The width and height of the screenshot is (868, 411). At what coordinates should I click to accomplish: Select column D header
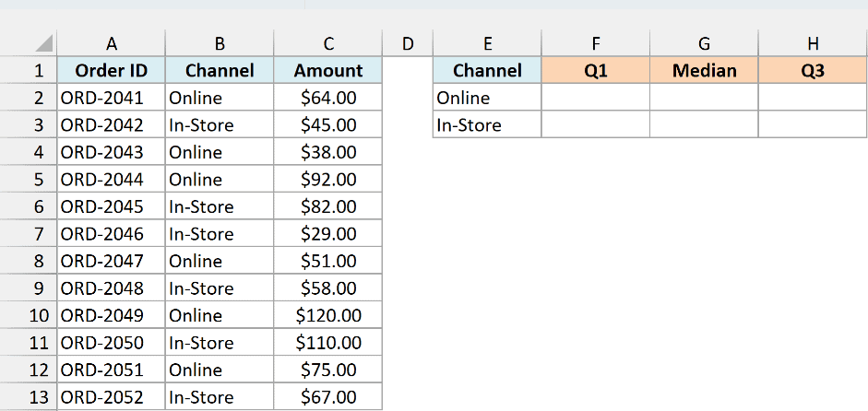408,43
